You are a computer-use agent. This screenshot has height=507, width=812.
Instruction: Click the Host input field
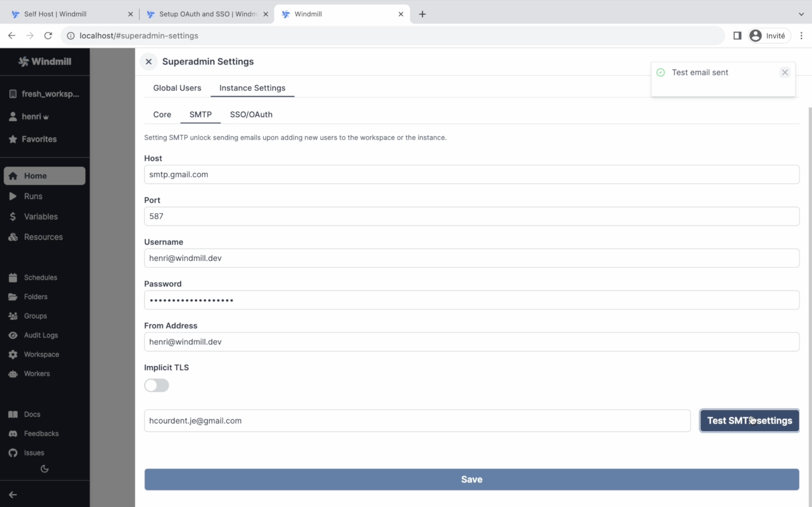[472, 174]
